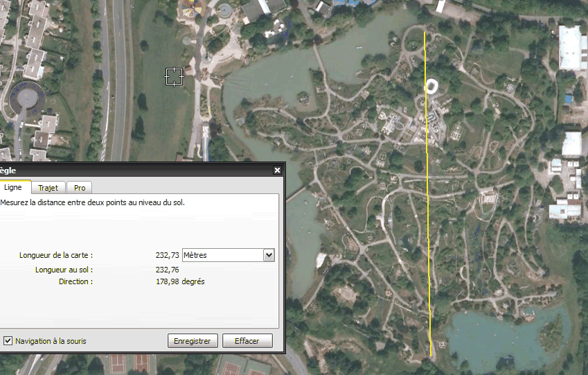This screenshot has width=588, height=375.
Task: Open the Mètres unit dropdown
Action: coord(229,255)
